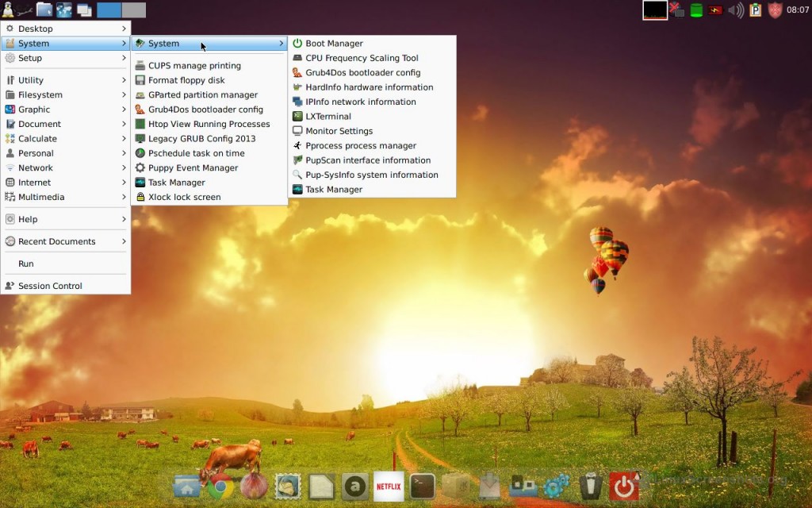Screen dimensions: 812x508
Task: Click the green storage drive tray icon
Action: pyautogui.click(x=696, y=10)
